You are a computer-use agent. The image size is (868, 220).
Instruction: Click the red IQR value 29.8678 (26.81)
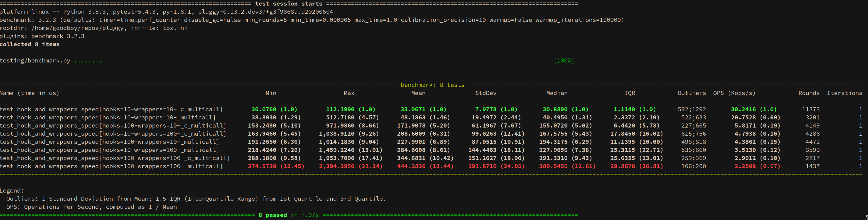pos(637,166)
